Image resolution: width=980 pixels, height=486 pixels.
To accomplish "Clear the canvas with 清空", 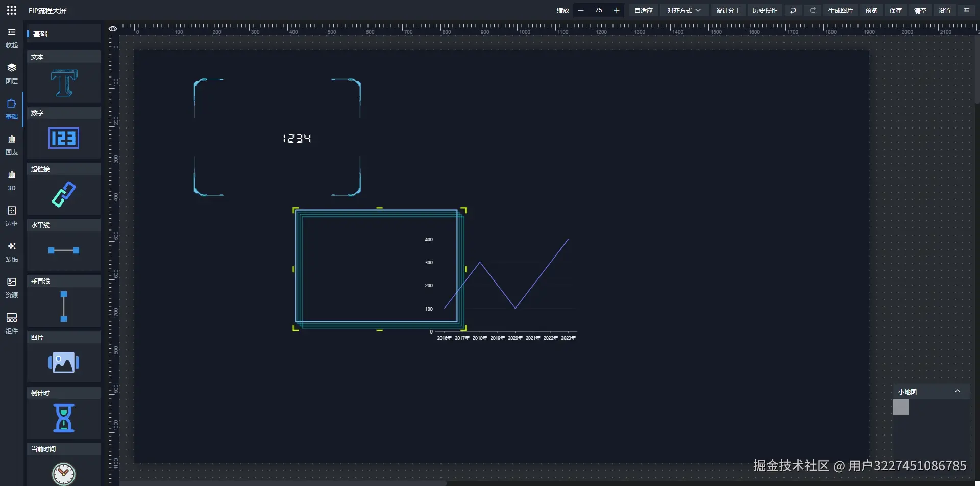I will (920, 10).
